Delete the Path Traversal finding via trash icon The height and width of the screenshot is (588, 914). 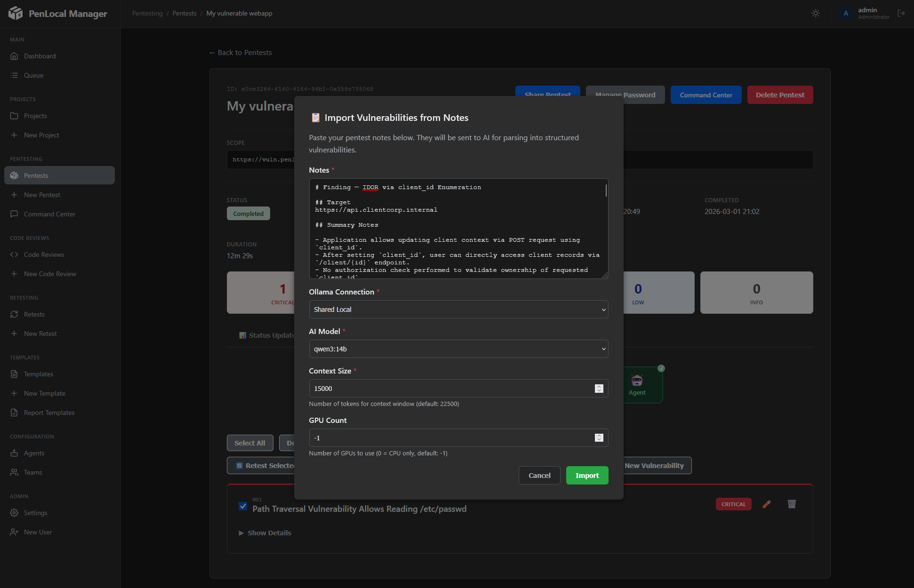tap(792, 504)
